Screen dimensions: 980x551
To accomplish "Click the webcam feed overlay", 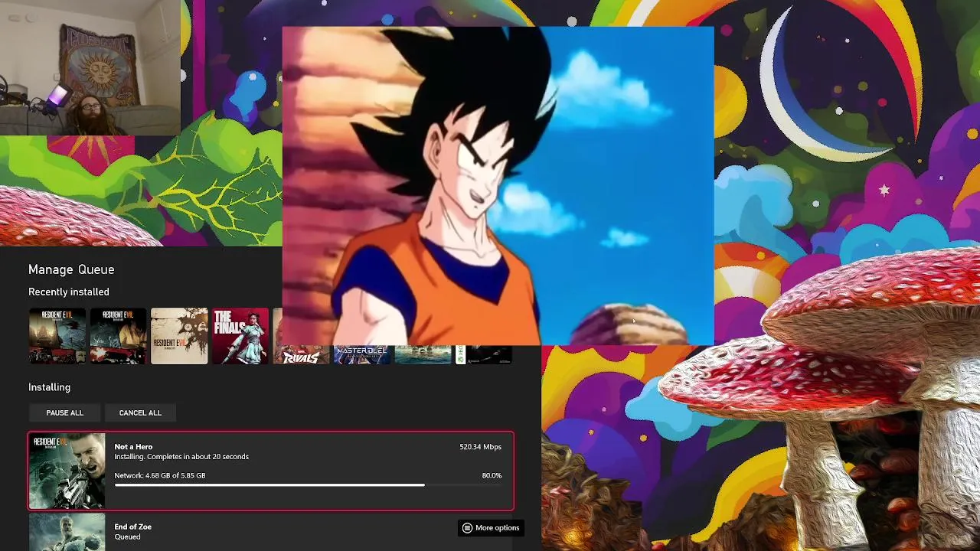I will pyautogui.click(x=90, y=67).
